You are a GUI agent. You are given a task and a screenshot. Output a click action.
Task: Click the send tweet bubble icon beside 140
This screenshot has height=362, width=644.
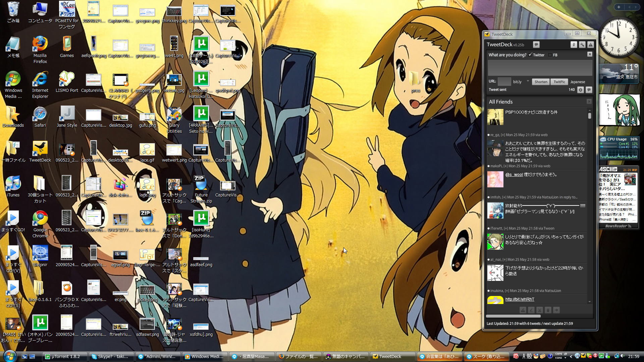click(589, 90)
